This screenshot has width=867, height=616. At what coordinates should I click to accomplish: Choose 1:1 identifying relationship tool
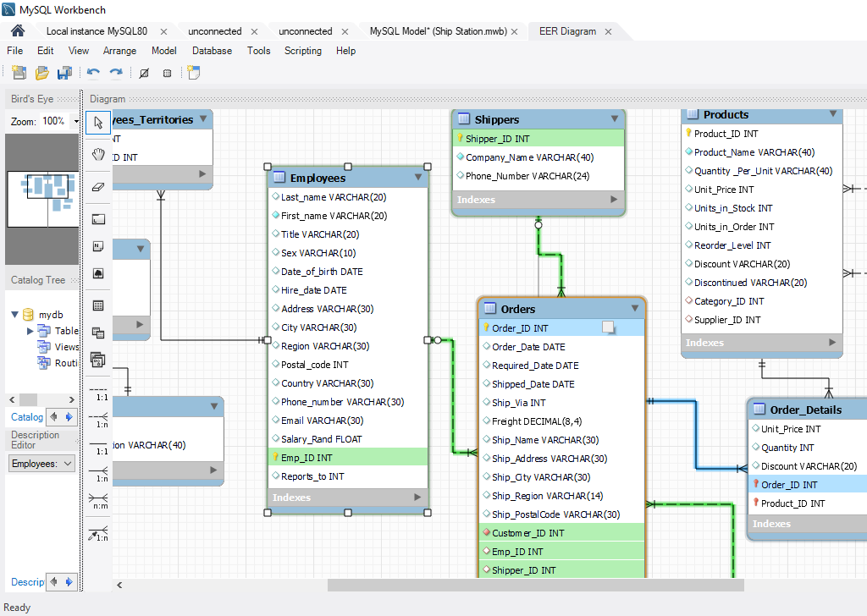tap(99, 448)
